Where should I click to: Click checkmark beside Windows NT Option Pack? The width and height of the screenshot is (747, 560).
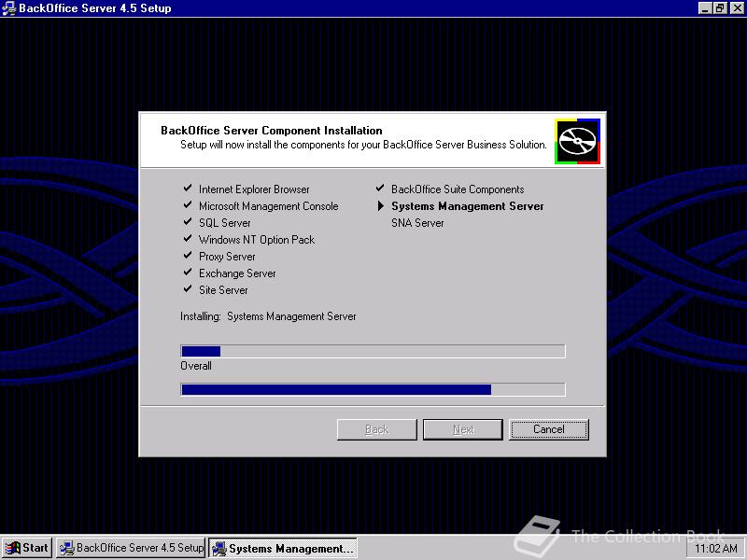(188, 238)
